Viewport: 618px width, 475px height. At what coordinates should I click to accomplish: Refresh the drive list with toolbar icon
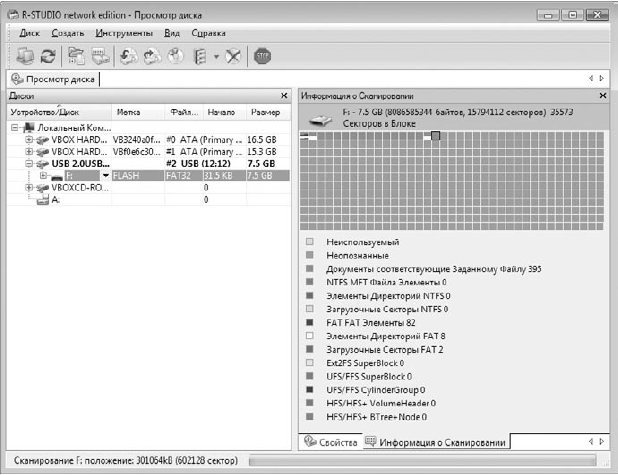pyautogui.click(x=48, y=56)
